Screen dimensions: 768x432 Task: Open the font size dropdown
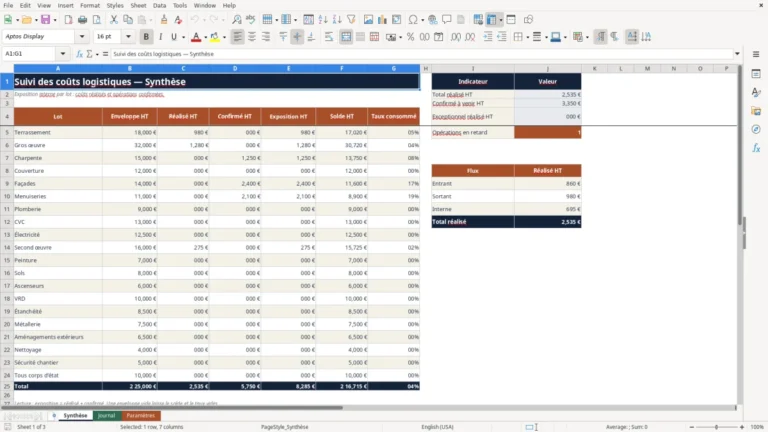128,37
